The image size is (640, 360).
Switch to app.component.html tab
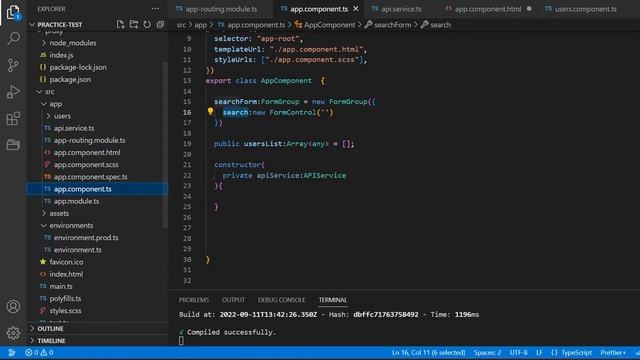coord(487,9)
